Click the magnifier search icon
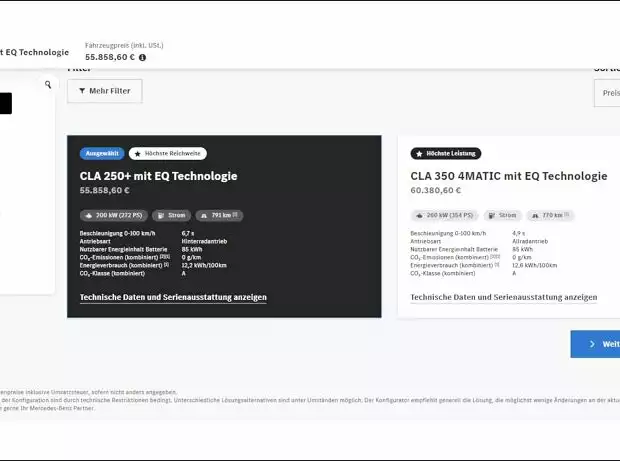The height and width of the screenshot is (461, 620). pos(48,85)
